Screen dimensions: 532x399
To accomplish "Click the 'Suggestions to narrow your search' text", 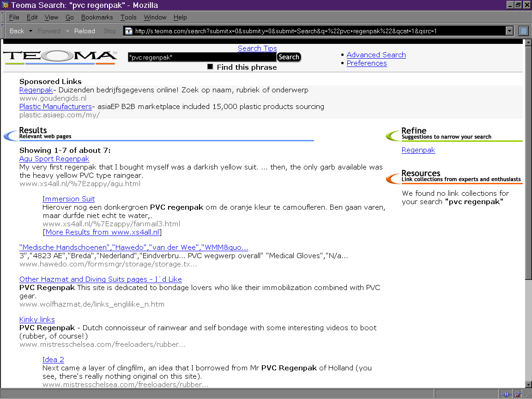I will coord(447,137).
